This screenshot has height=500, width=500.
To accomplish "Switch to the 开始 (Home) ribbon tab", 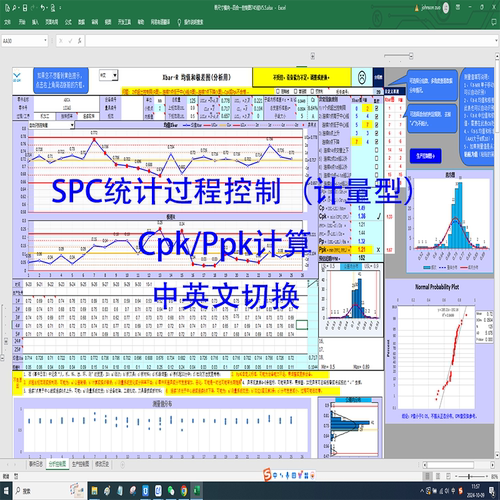I will pos(22,22).
